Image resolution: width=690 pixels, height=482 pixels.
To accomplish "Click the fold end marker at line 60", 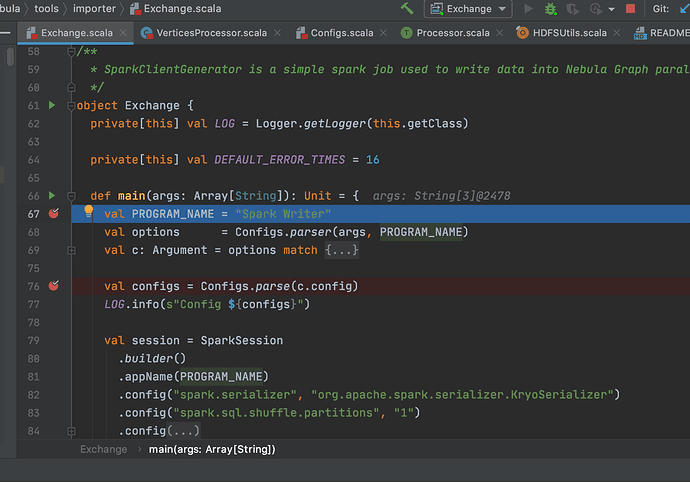I will coord(71,88).
